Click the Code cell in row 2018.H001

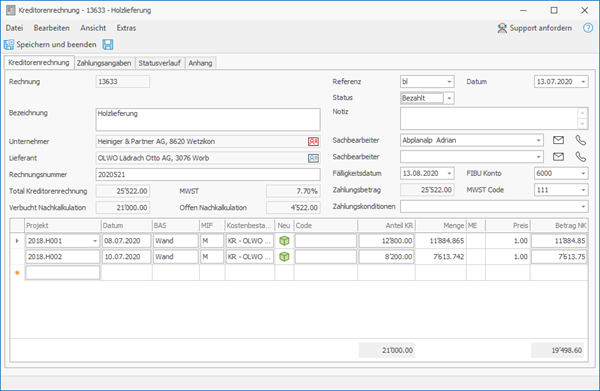coord(326,241)
